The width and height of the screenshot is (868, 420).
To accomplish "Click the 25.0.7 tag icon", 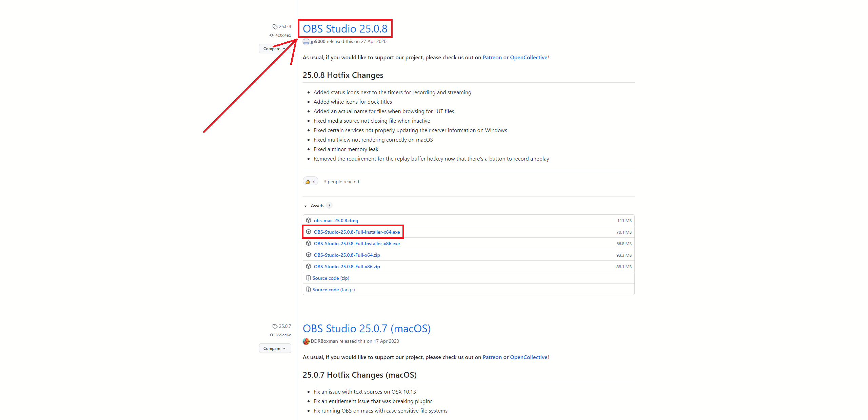I will click(x=275, y=327).
